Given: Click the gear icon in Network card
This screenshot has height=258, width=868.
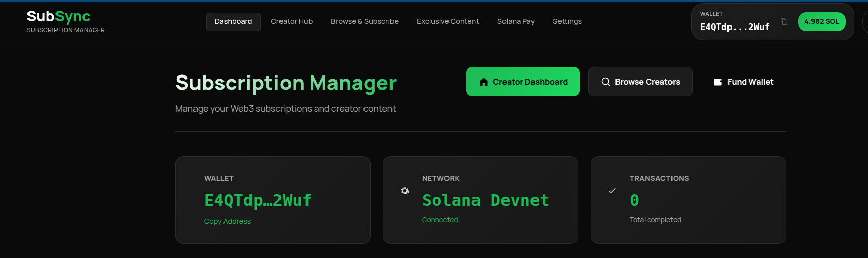Looking at the screenshot, I should (x=405, y=191).
